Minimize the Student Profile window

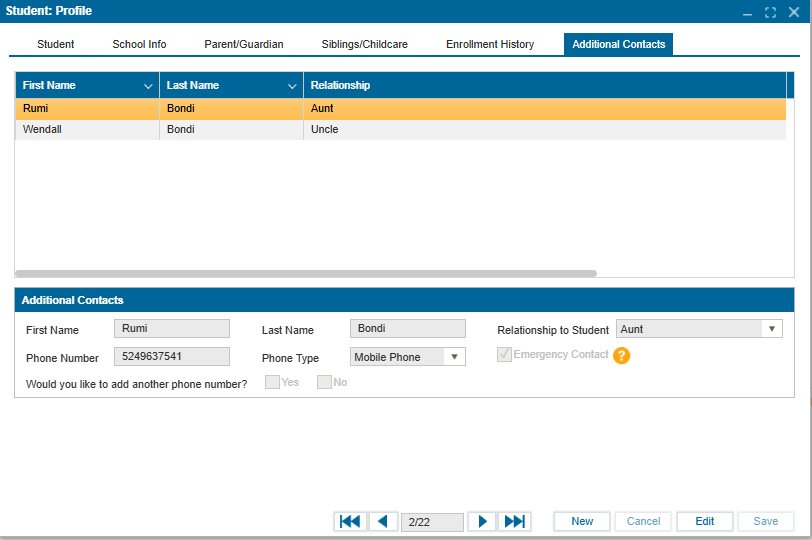[x=747, y=12]
